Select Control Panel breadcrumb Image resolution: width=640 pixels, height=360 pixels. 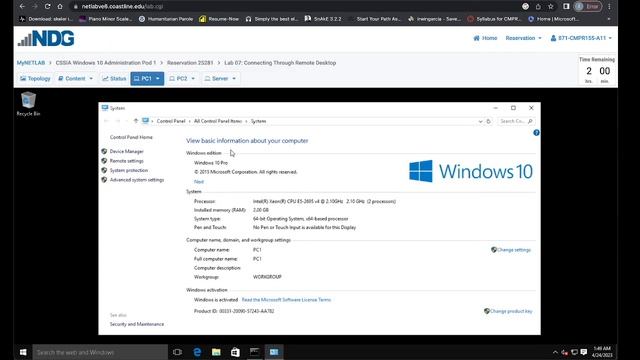[x=171, y=121]
